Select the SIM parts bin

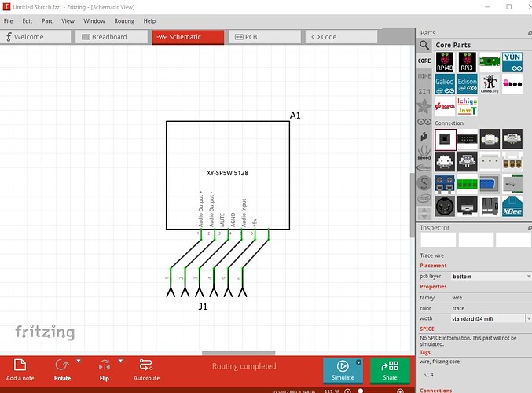point(424,91)
